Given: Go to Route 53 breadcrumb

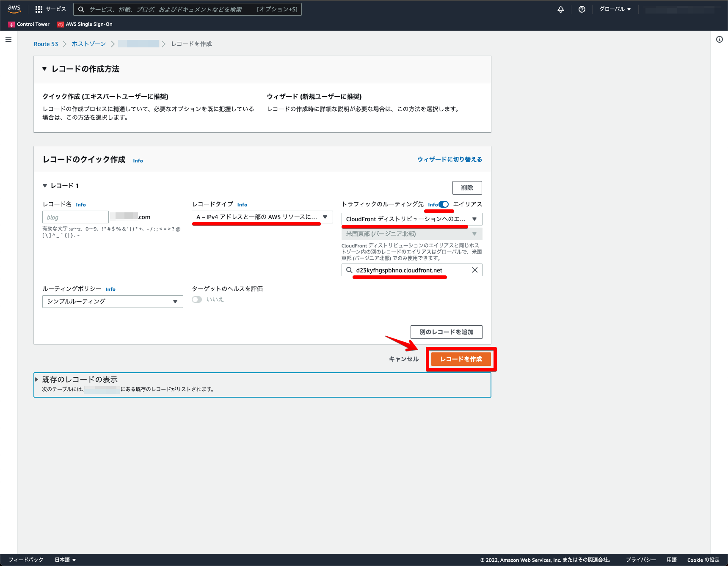Looking at the screenshot, I should [46, 44].
